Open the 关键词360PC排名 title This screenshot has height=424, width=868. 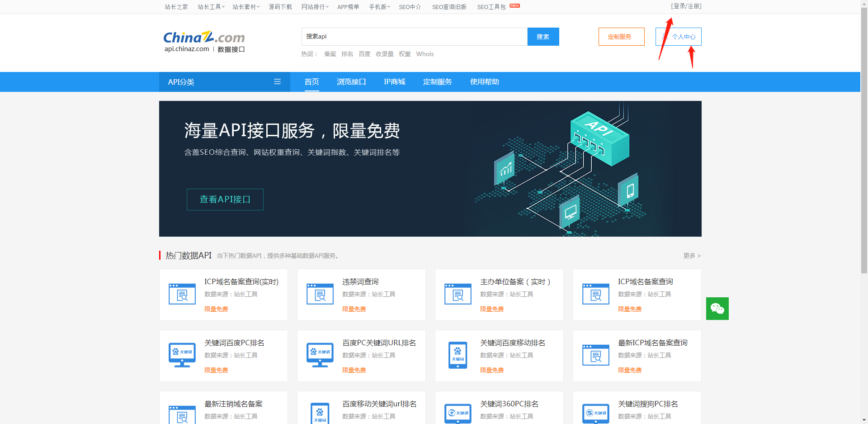coord(509,404)
